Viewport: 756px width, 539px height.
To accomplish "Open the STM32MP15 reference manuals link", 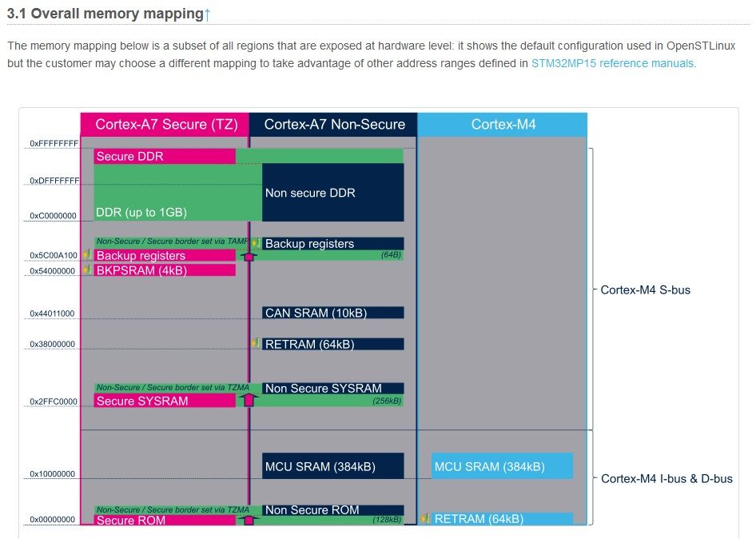I will click(x=612, y=63).
